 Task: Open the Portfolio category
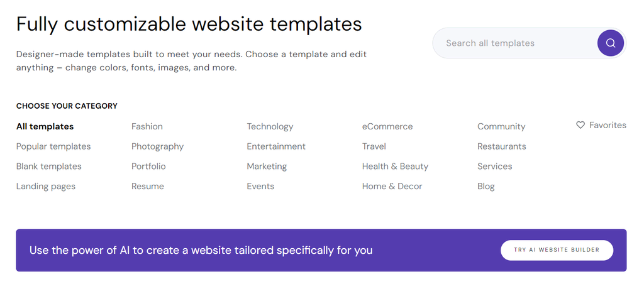[x=148, y=167]
